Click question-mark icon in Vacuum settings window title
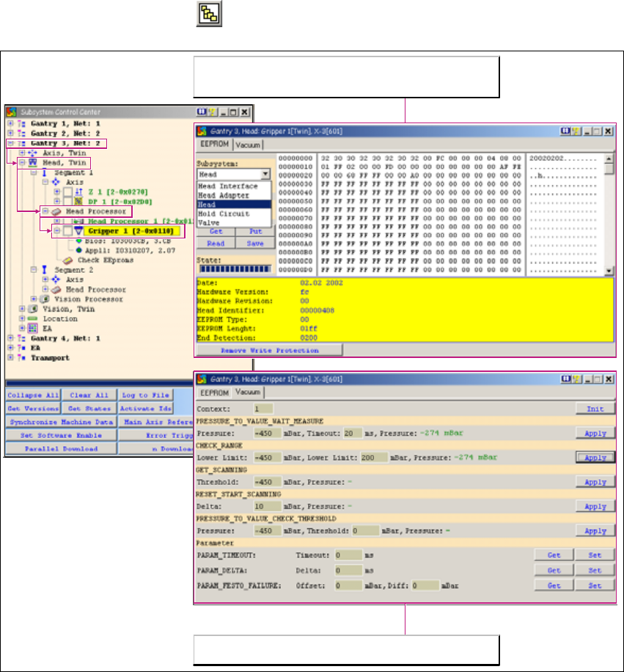624x672 pixels. pyautogui.click(x=576, y=379)
